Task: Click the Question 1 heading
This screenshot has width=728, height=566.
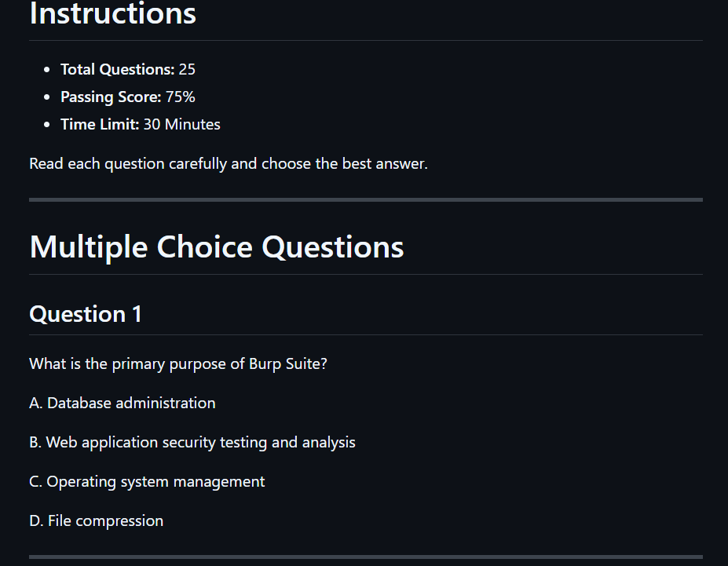Action: click(86, 314)
